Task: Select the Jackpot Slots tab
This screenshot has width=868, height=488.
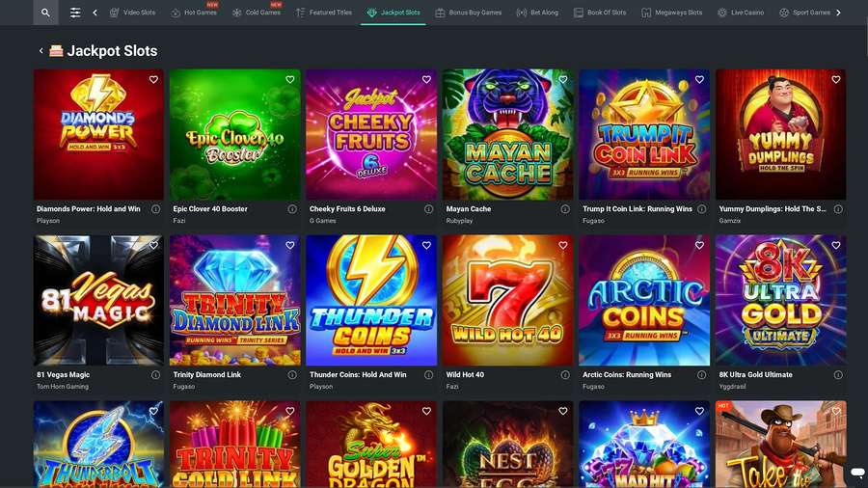Action: (393, 13)
